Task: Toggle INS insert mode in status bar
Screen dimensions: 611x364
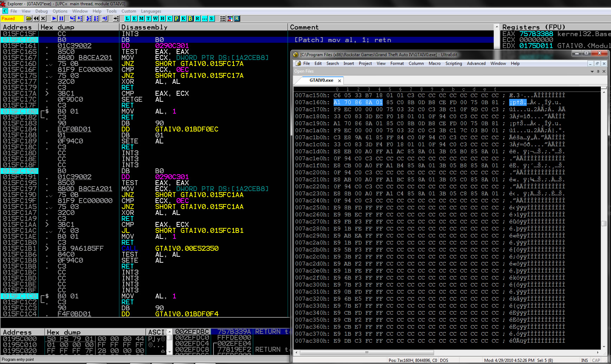Action: click(x=585, y=360)
